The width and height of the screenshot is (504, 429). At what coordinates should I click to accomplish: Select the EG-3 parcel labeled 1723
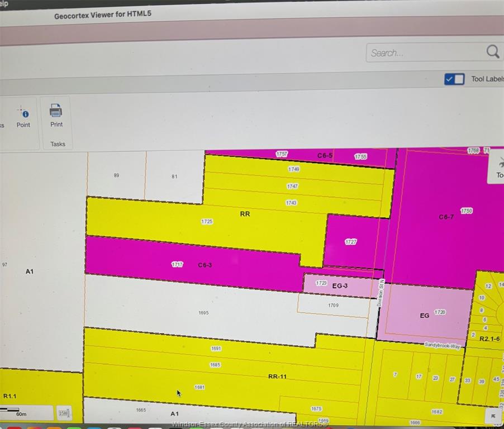click(321, 283)
